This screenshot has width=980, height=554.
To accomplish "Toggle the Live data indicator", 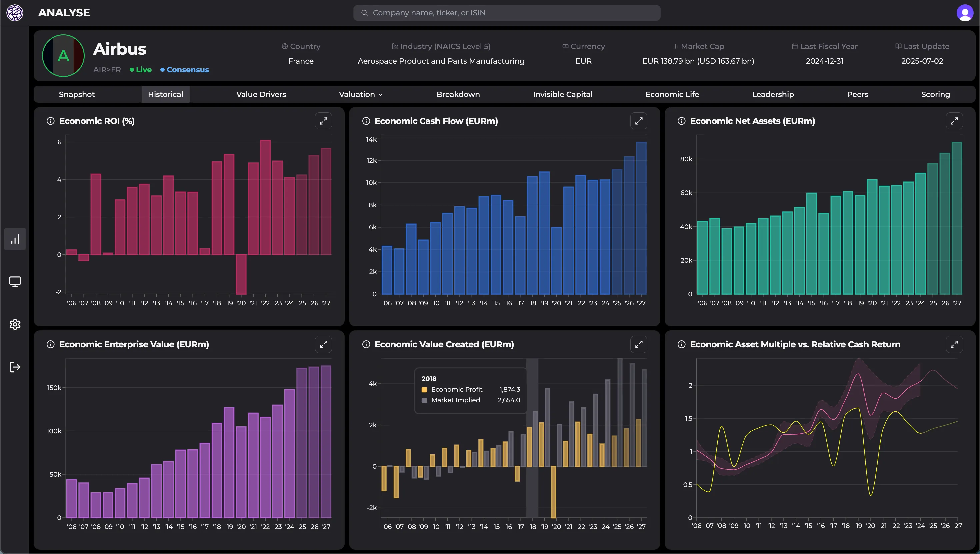I will 140,70.
